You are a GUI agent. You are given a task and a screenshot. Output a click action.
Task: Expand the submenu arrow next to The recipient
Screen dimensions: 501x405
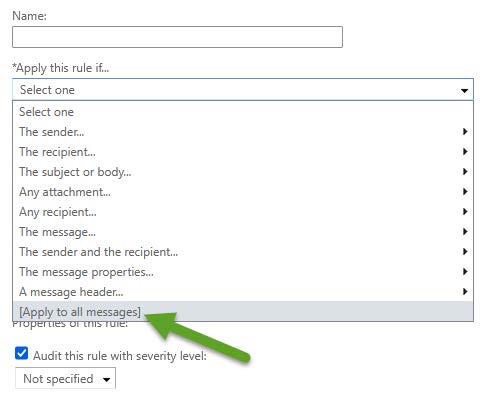point(465,152)
